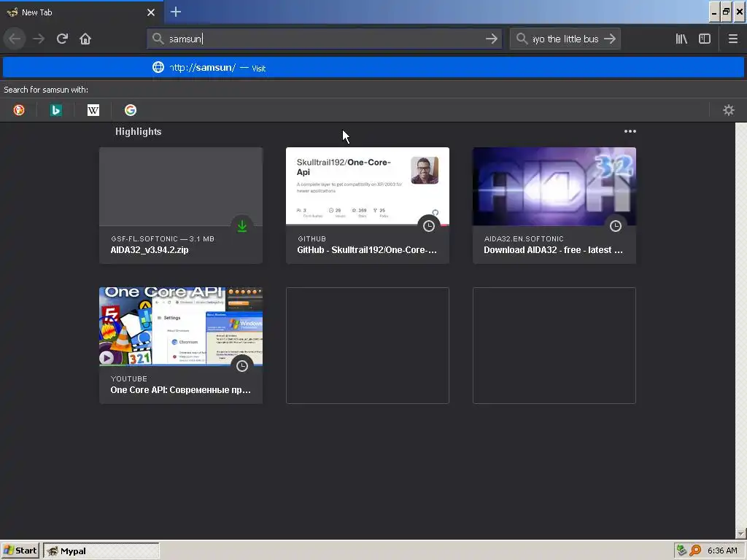Click the page scrollbar down arrow
Viewport: 747px width, 560px height.
pos(741,534)
